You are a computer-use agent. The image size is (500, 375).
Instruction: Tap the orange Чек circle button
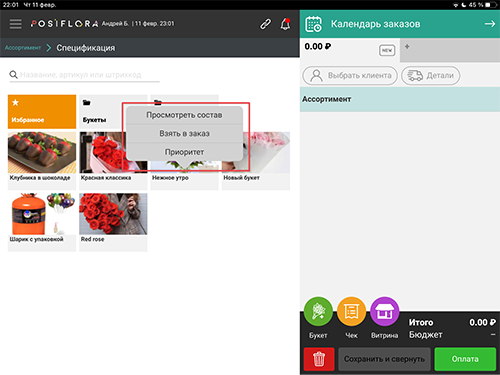[x=351, y=311]
